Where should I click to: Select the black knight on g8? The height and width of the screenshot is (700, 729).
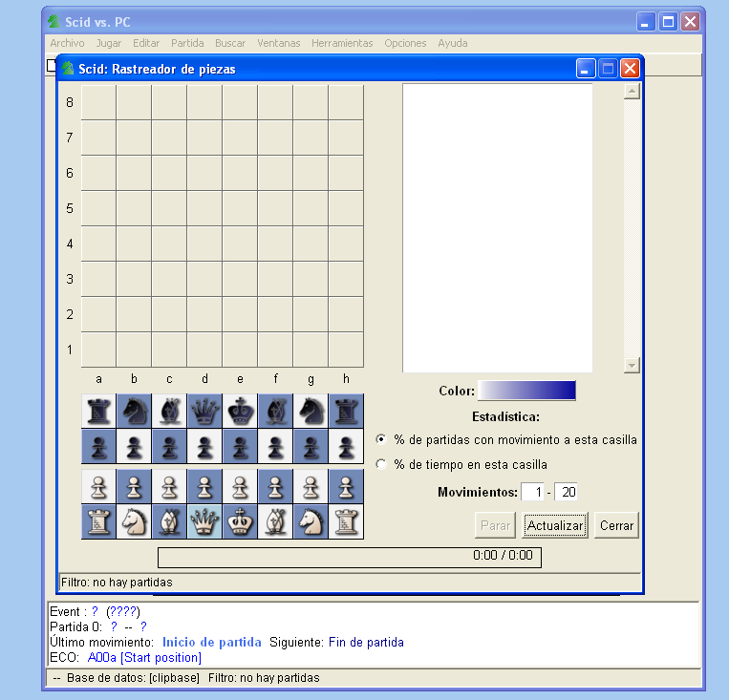click(x=311, y=411)
